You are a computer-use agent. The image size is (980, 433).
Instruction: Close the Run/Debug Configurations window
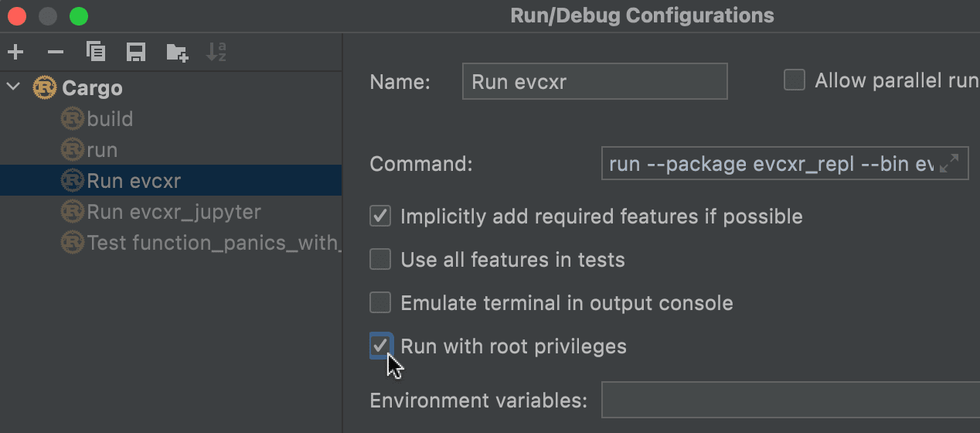[17, 15]
